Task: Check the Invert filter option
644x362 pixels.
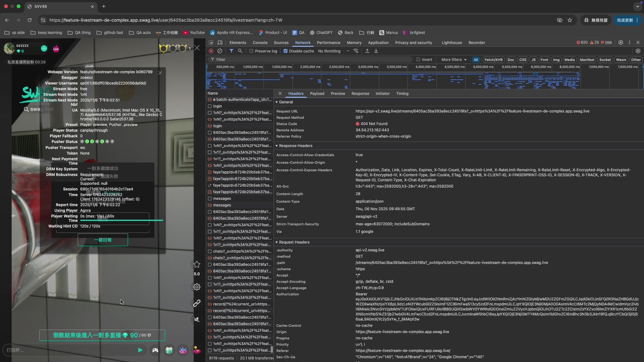Action: [x=418, y=59]
